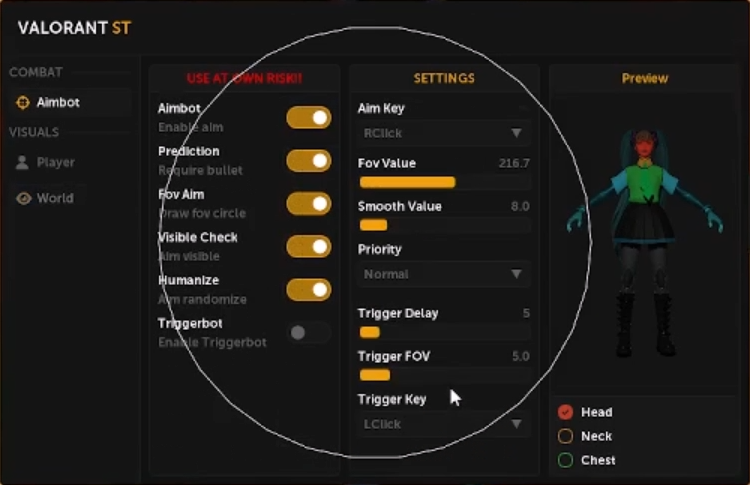Disable the Prediction switch
Image resolution: width=750 pixels, height=485 pixels.
click(x=309, y=161)
